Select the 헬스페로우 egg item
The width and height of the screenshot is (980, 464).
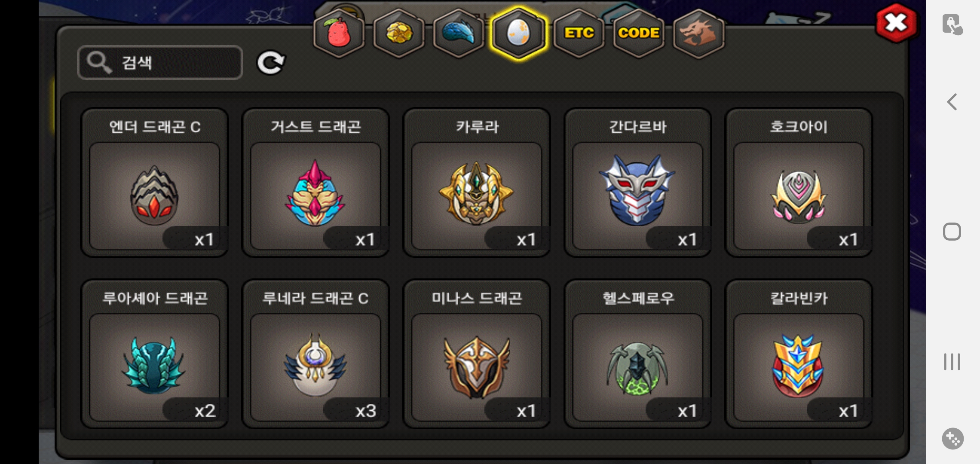point(638,354)
